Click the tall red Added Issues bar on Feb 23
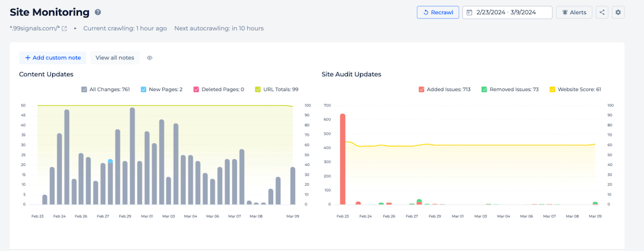This screenshot has width=644, height=251. click(x=343, y=159)
